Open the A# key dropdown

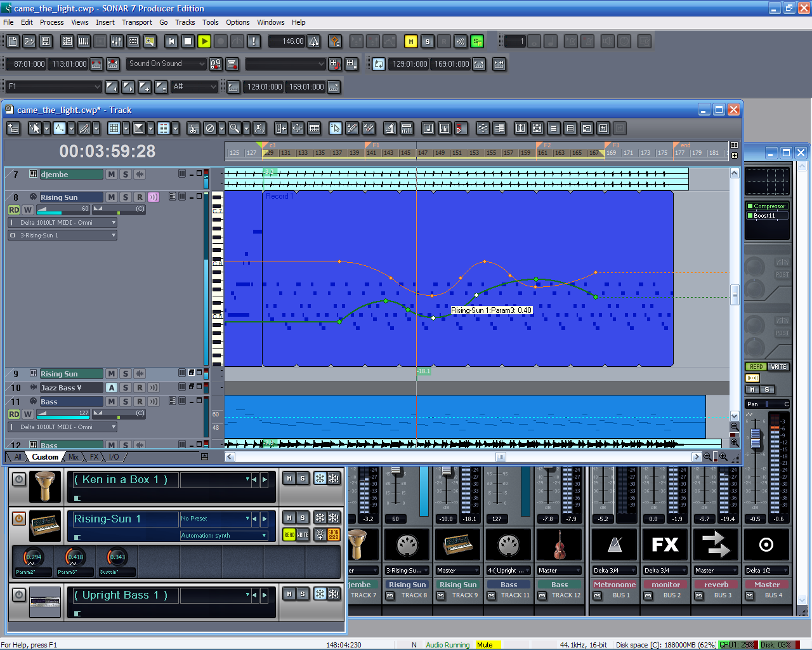[x=195, y=87]
